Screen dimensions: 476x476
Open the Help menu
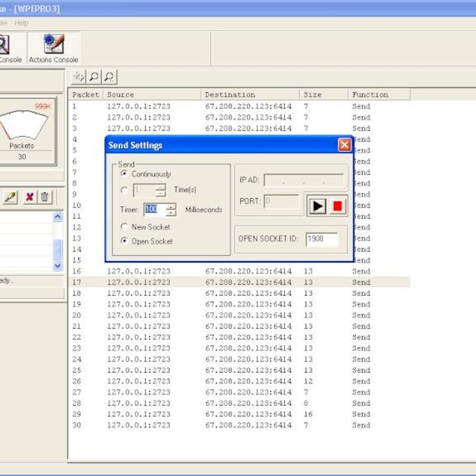point(22,23)
